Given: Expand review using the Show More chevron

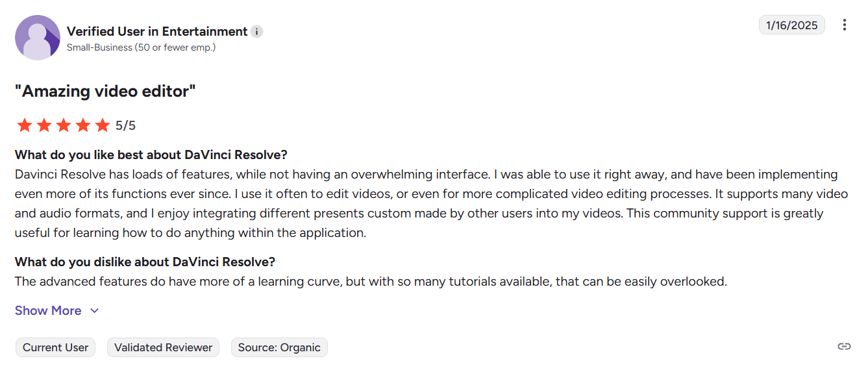Looking at the screenshot, I should pos(95,311).
